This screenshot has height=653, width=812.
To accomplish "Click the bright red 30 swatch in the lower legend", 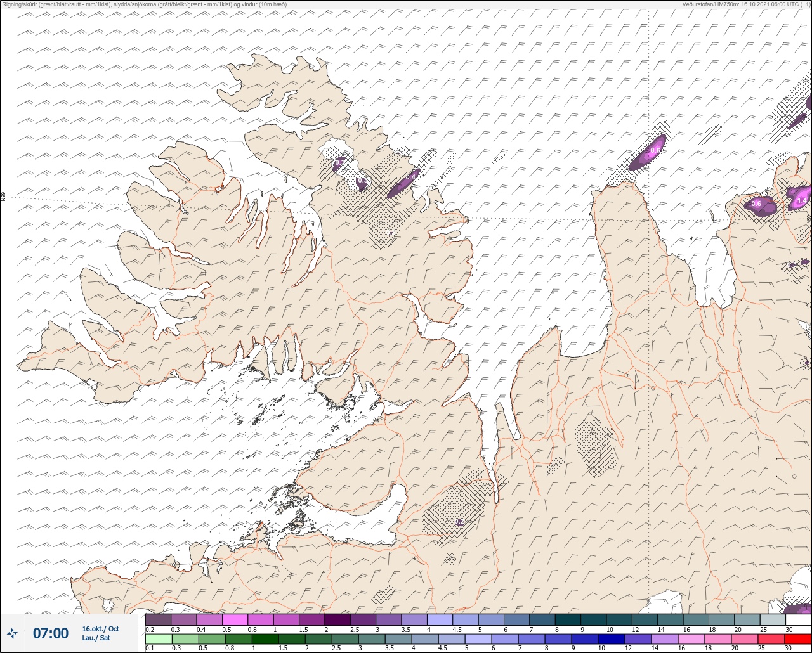I will 798,639.
